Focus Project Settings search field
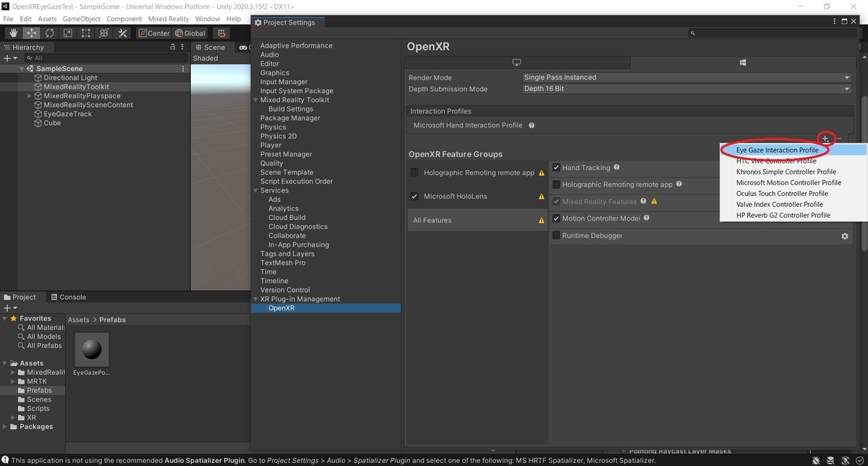 click(x=771, y=33)
